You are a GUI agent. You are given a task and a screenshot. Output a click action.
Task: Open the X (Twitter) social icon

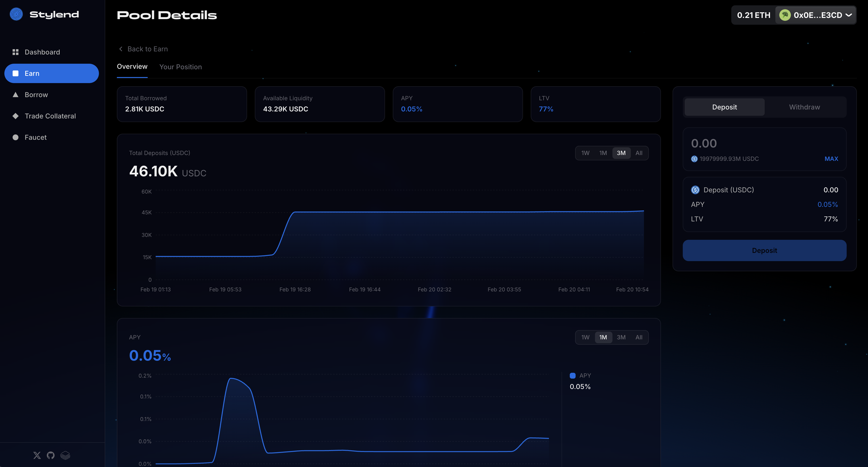tap(37, 455)
